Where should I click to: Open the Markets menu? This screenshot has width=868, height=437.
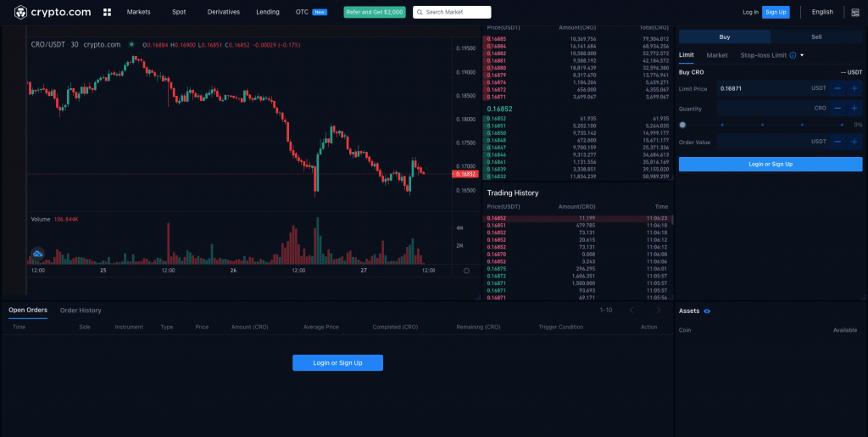coord(138,12)
